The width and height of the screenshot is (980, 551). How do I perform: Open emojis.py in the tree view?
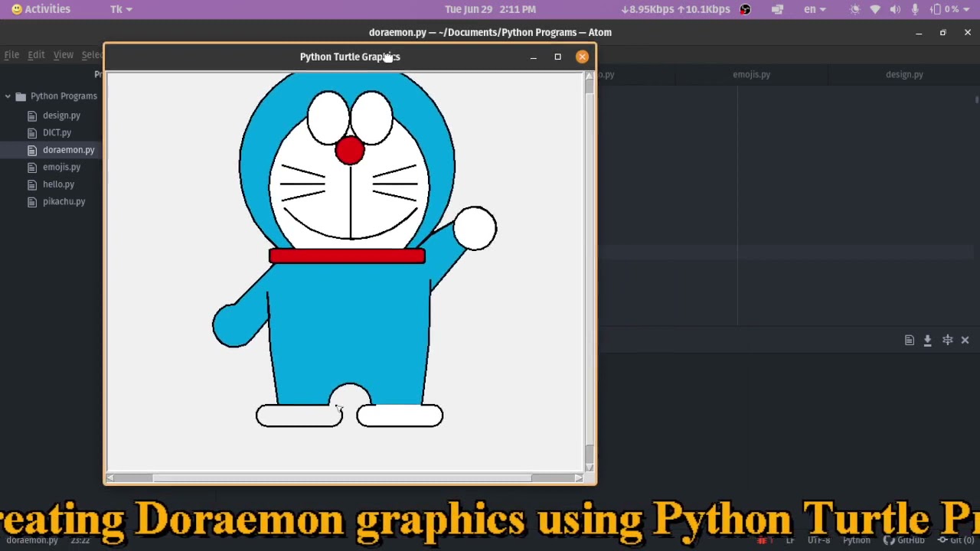click(x=61, y=167)
